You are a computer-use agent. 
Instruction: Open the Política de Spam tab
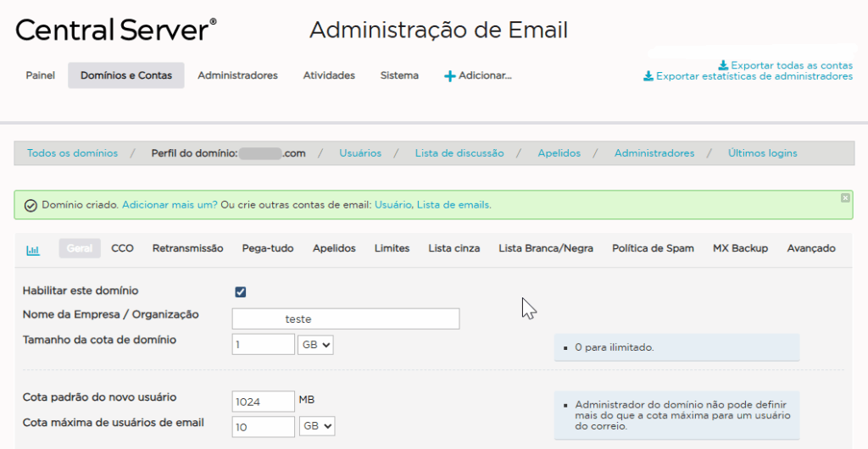[653, 248]
